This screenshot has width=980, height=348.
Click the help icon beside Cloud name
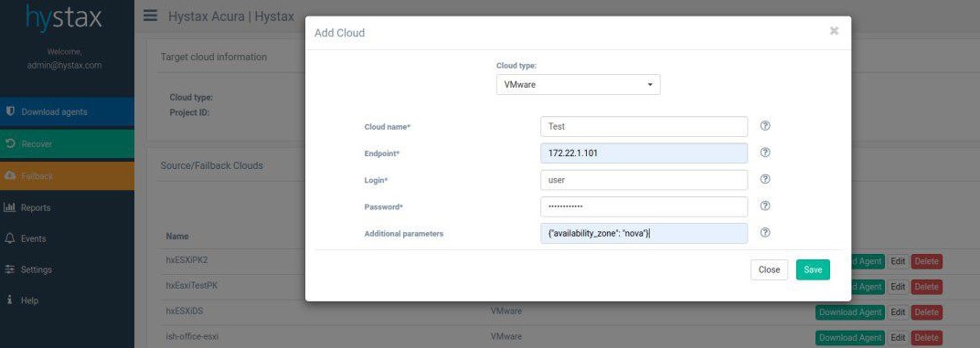click(765, 126)
